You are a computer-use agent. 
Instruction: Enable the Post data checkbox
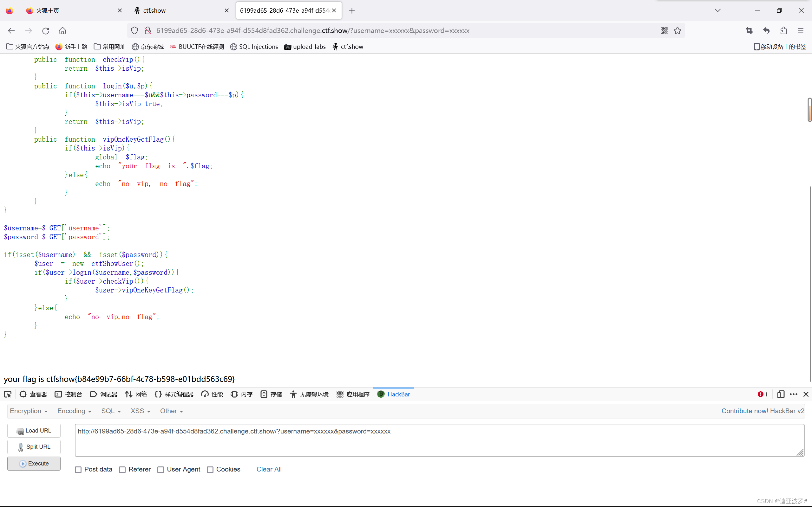[78, 469]
